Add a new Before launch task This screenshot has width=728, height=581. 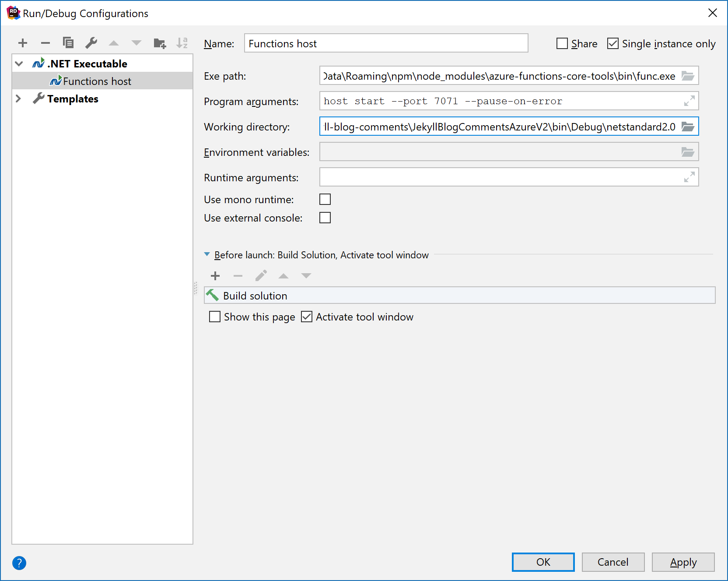tap(215, 276)
